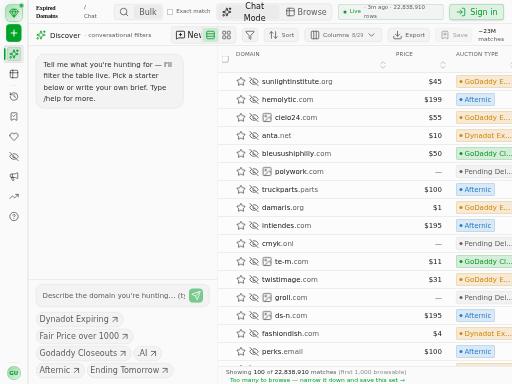Hide cmyk.onl with eye toggle
This screenshot has width=512, height=384.
(254, 244)
